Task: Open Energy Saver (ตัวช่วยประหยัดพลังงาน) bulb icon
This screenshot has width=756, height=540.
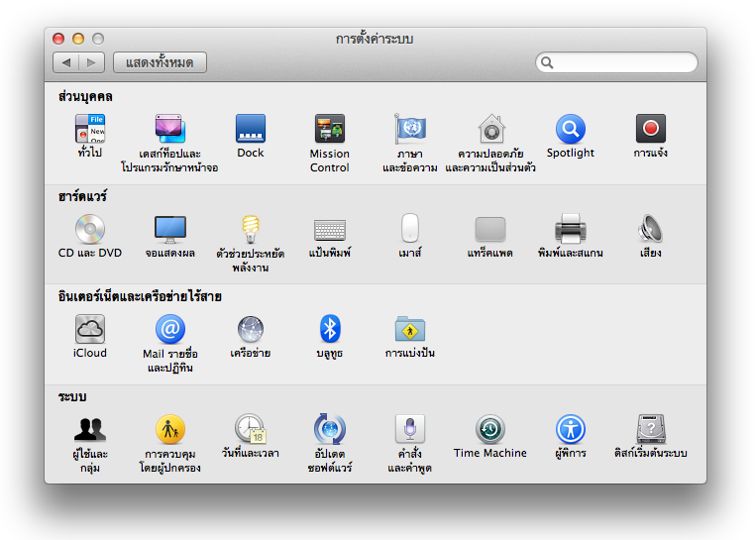Action: pyautogui.click(x=251, y=229)
